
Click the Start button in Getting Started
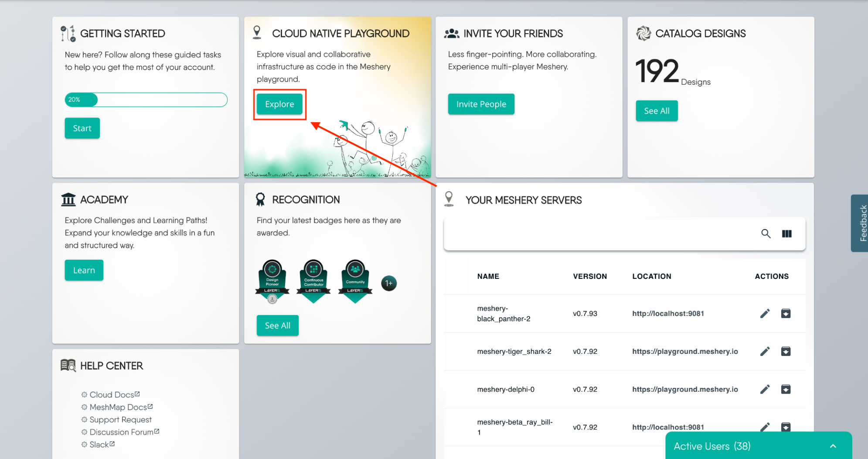pyautogui.click(x=82, y=128)
